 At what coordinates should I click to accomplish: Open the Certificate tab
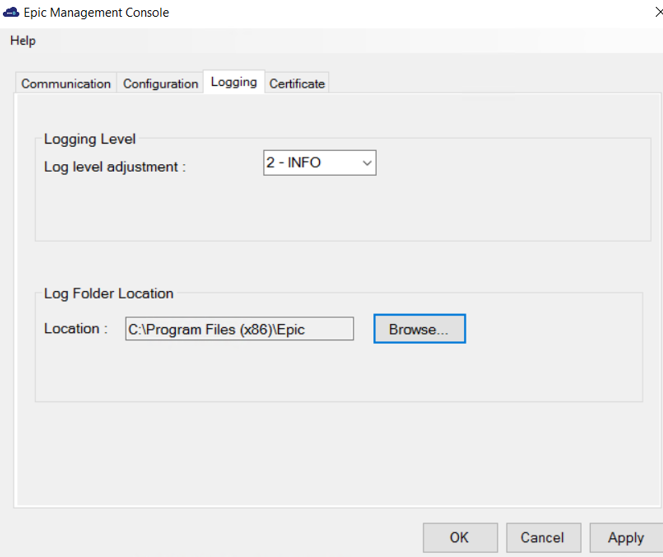[297, 83]
